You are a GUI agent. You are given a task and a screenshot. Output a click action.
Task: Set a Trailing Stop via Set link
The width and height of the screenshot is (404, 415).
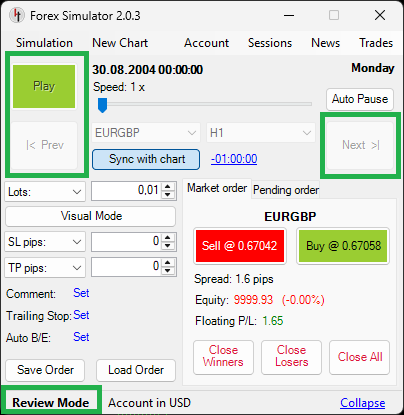point(81,315)
